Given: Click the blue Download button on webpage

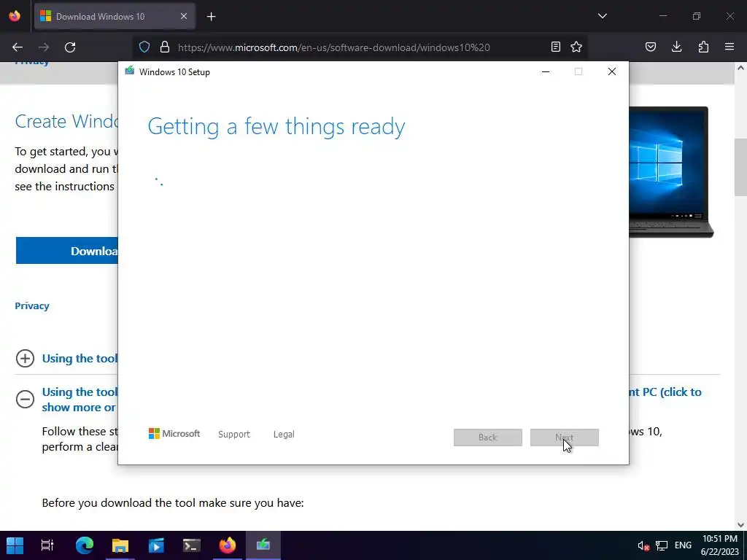Looking at the screenshot, I should (66, 251).
